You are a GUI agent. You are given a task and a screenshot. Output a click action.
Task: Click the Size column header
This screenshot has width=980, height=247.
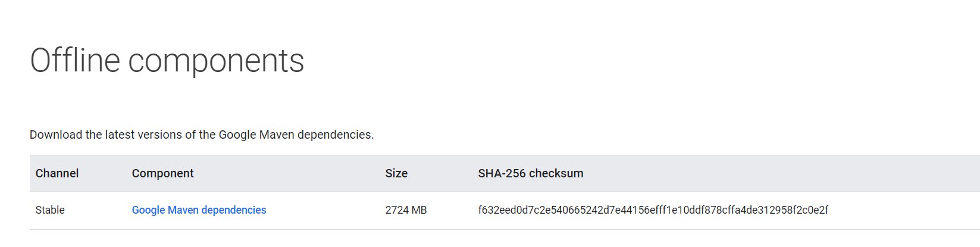pyautogui.click(x=396, y=173)
